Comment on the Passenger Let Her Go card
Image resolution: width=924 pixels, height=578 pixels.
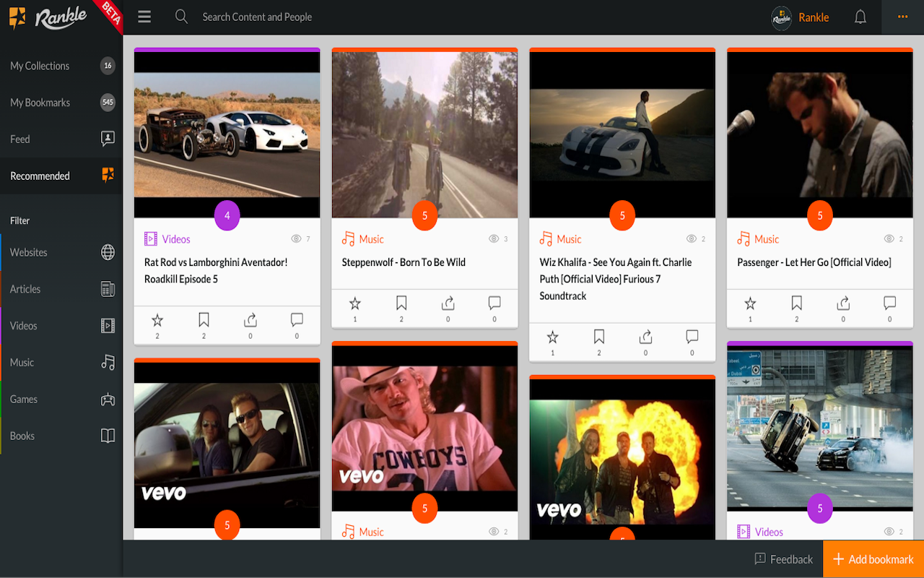coord(890,303)
